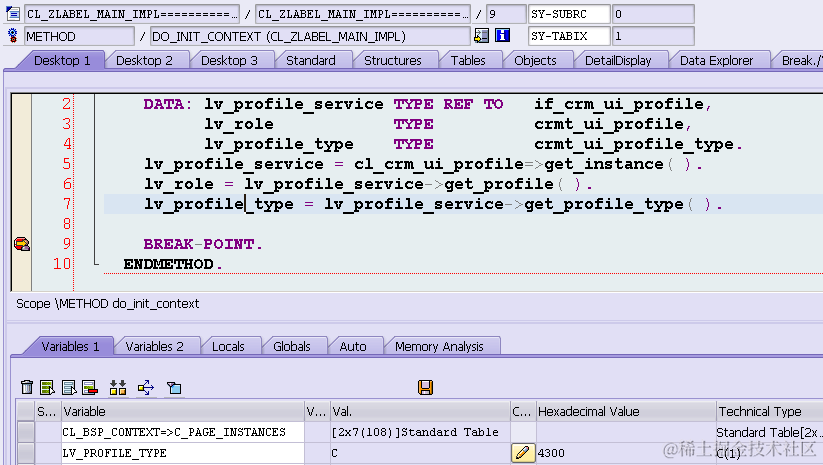823x465 pixels.
Task: Click the first green insert-row toolbar icon
Action: [x=47, y=387]
